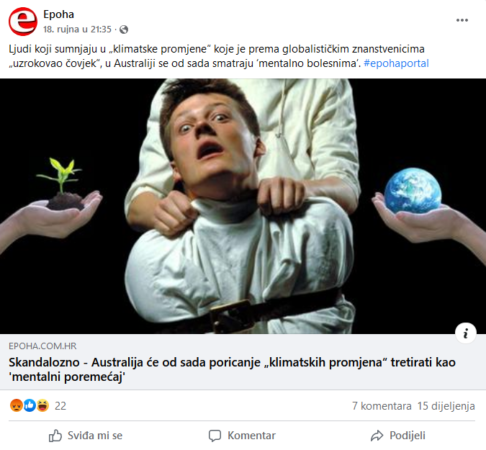View the 15 dijeljenja shares
The height and width of the screenshot is (450, 486).
446,406
